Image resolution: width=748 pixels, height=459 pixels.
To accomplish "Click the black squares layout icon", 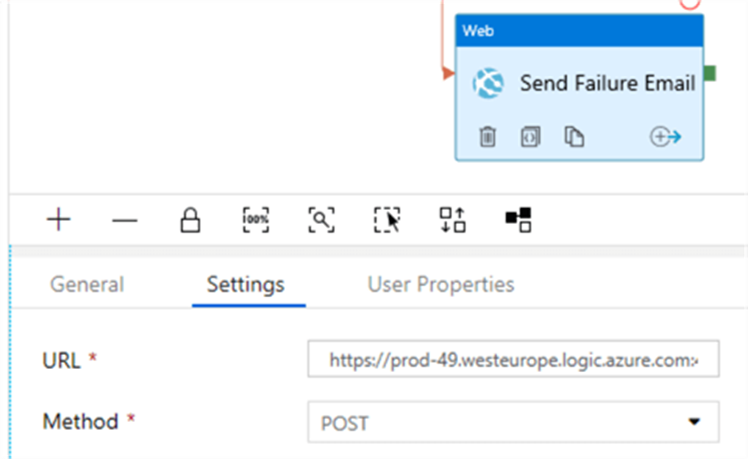I will [518, 220].
